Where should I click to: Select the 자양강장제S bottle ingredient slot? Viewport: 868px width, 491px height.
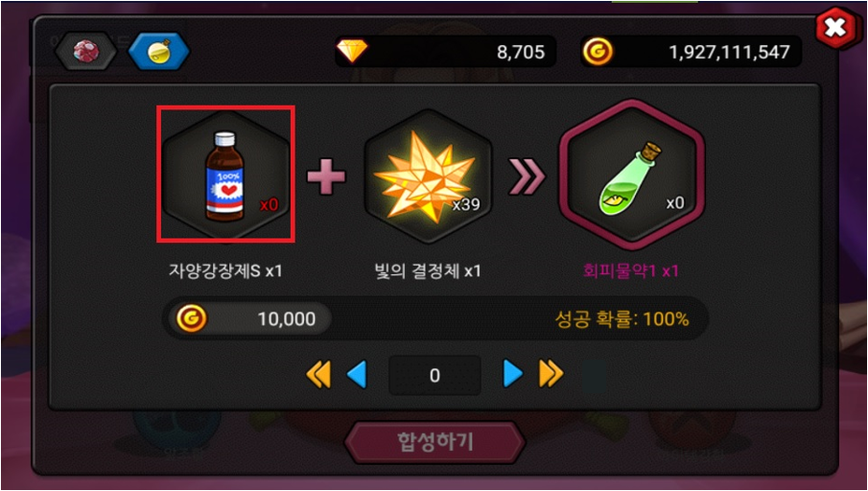coord(225,175)
